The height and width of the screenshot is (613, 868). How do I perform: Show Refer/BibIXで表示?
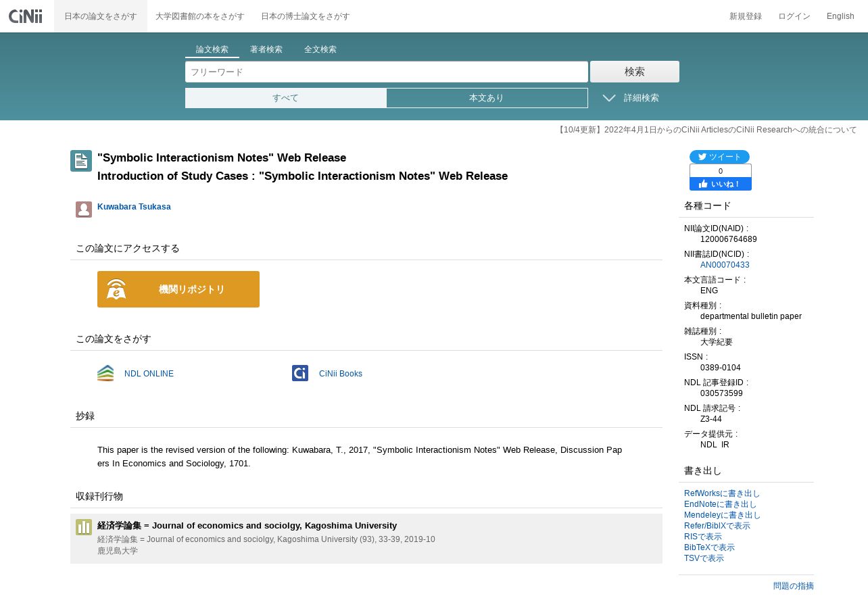click(717, 526)
